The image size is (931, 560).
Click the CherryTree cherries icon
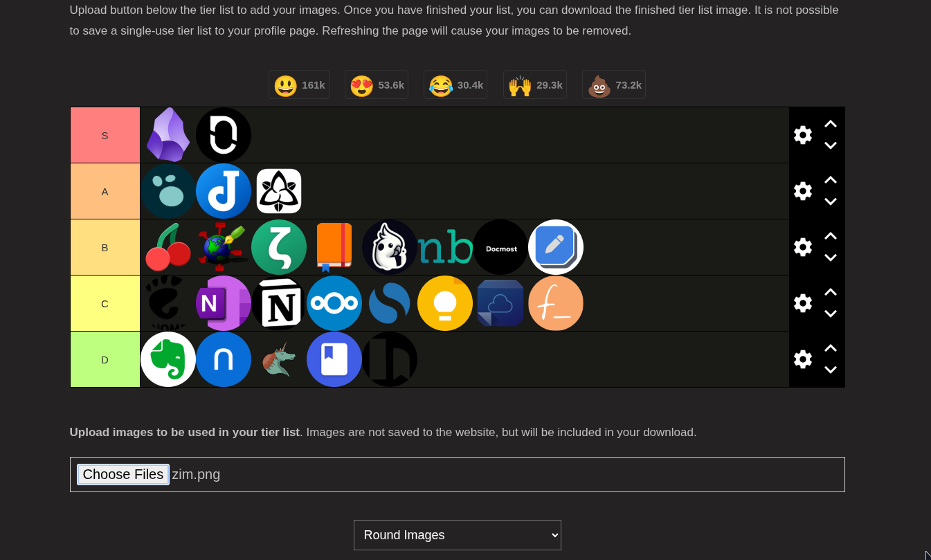(168, 247)
